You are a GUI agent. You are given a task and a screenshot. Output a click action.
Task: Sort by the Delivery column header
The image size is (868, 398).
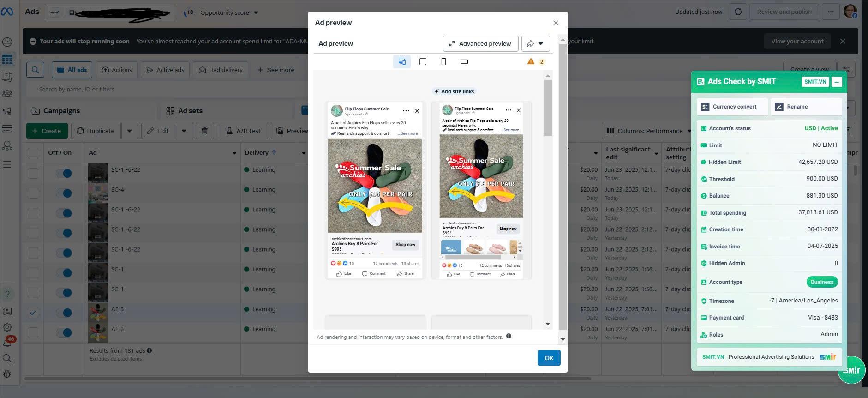pyautogui.click(x=260, y=153)
